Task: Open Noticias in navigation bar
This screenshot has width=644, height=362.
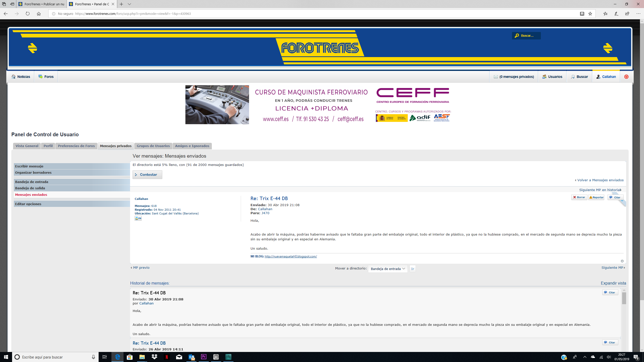Action: [x=21, y=77]
